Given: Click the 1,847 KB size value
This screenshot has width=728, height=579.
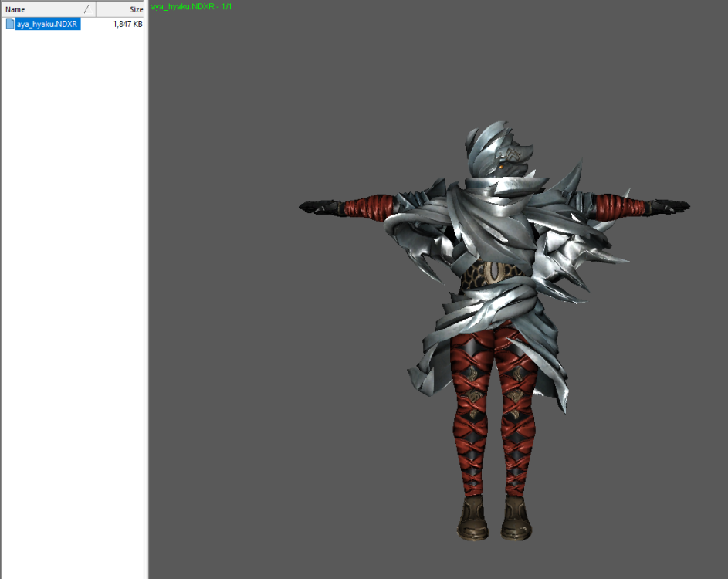Looking at the screenshot, I should pos(127,24).
